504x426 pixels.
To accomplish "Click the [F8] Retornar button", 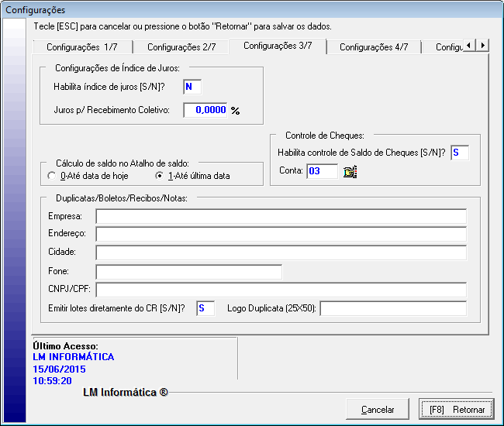I will pyautogui.click(x=457, y=409).
